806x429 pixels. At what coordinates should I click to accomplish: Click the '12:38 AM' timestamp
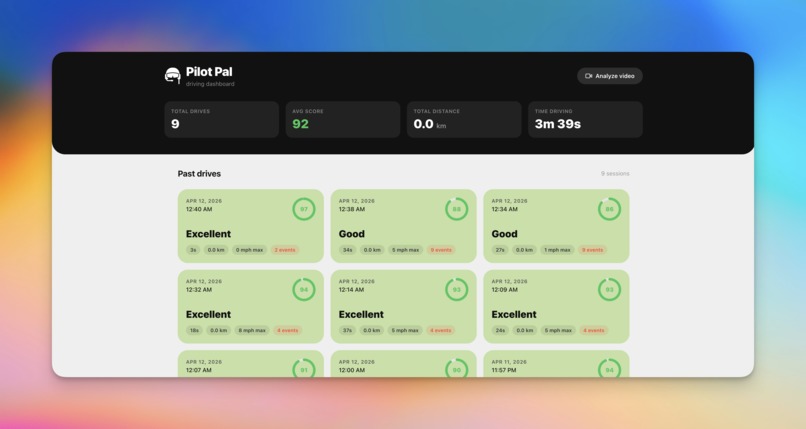point(352,209)
